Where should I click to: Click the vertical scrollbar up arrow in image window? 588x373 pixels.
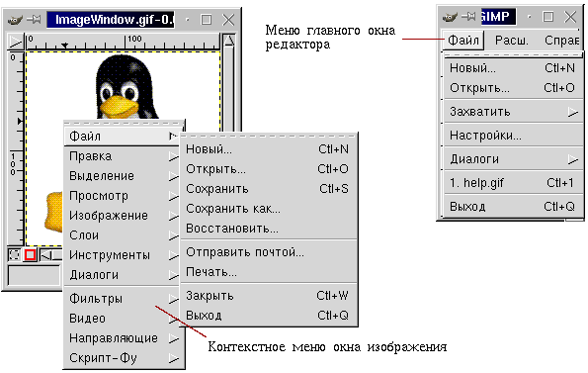(229, 41)
